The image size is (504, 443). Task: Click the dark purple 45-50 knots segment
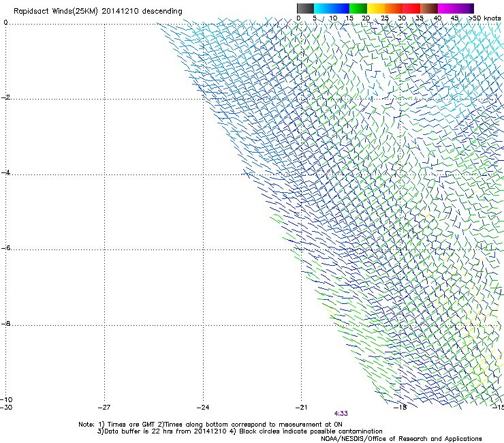pyautogui.click(x=464, y=8)
